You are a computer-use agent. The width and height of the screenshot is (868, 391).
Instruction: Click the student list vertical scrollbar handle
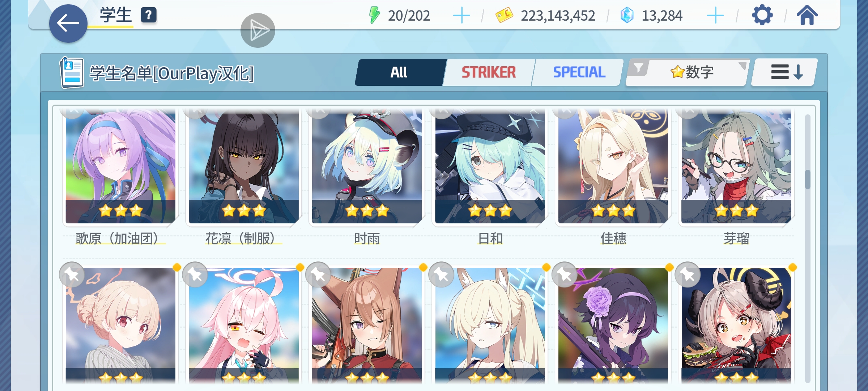tap(808, 179)
